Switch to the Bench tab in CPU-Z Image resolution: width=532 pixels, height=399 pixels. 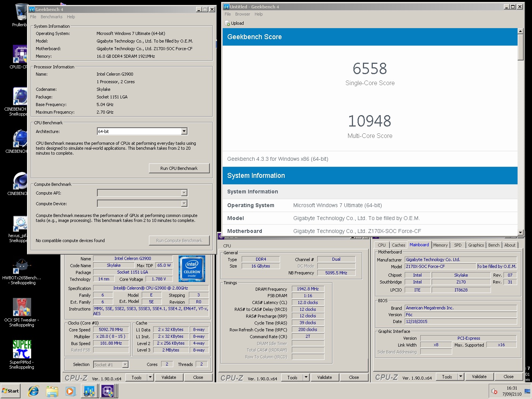[x=494, y=245]
